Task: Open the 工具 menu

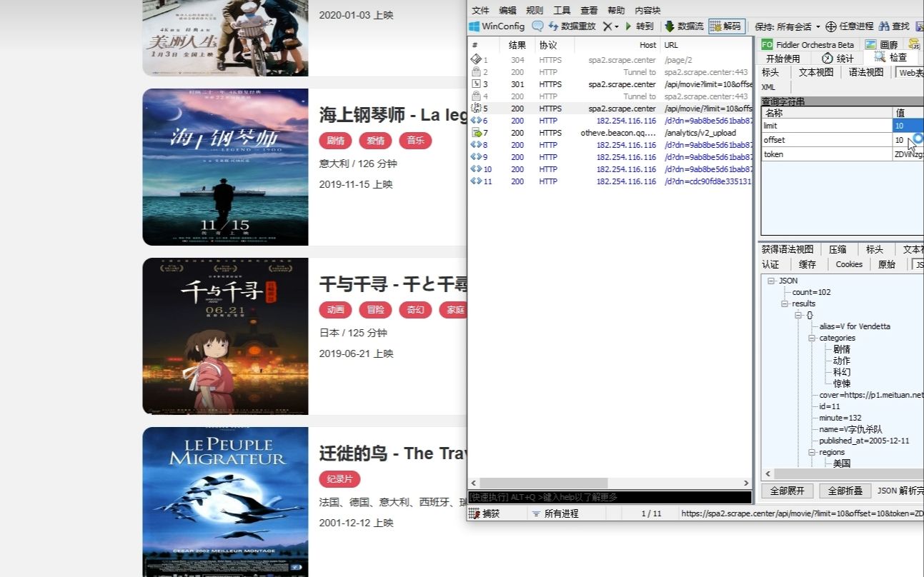Action: pyautogui.click(x=562, y=10)
